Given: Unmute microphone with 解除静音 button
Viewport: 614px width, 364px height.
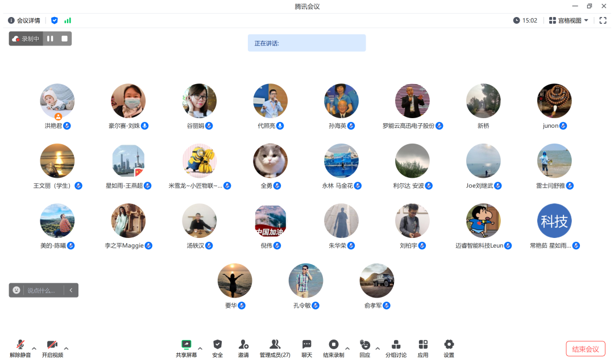Looking at the screenshot, I should coord(20,348).
